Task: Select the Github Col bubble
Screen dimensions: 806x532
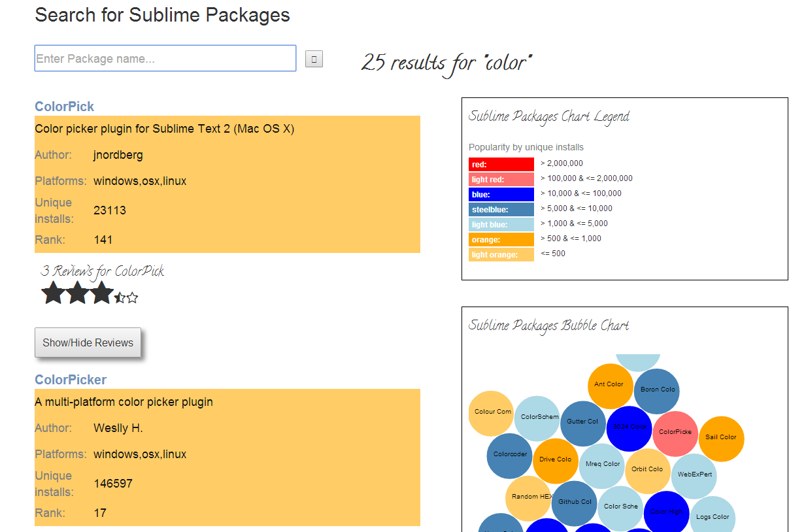Action: pos(575,503)
